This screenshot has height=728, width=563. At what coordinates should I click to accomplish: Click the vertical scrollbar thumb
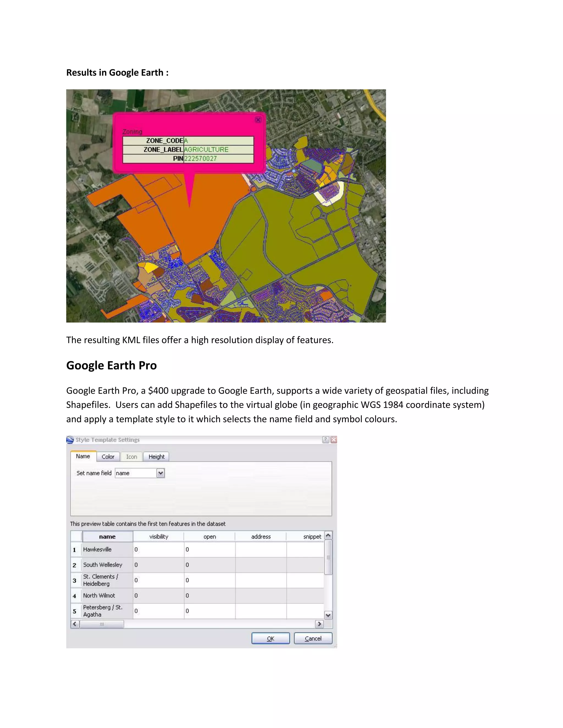[x=328, y=557]
